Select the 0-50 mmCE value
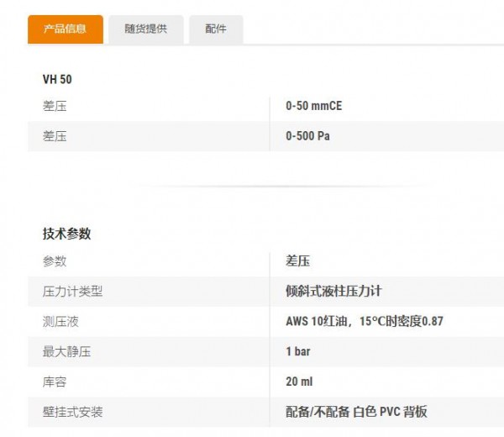 (313, 106)
